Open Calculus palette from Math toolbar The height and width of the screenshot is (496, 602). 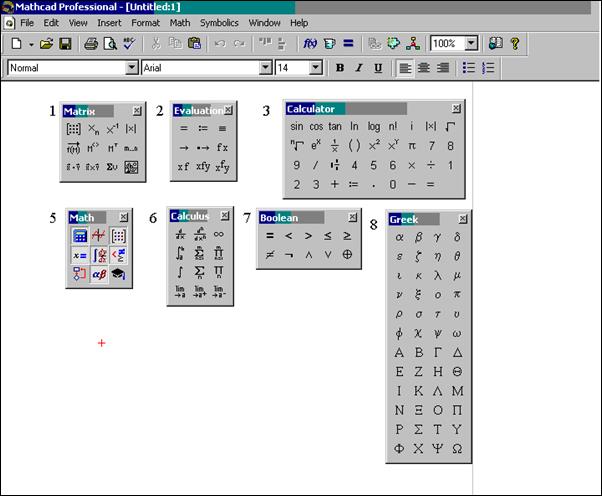pos(99,255)
